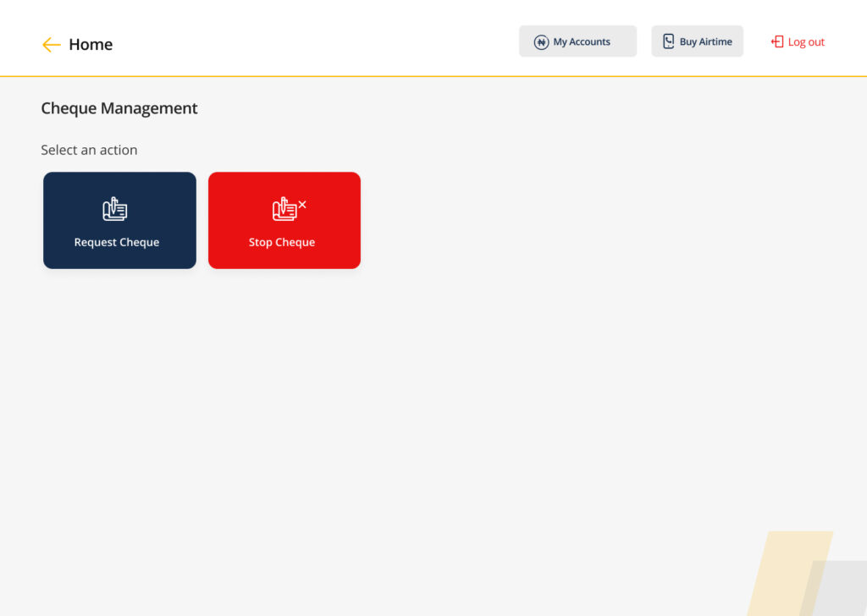Click the Request Cheque chequebook icon
The height and width of the screenshot is (616, 867).
click(x=115, y=209)
